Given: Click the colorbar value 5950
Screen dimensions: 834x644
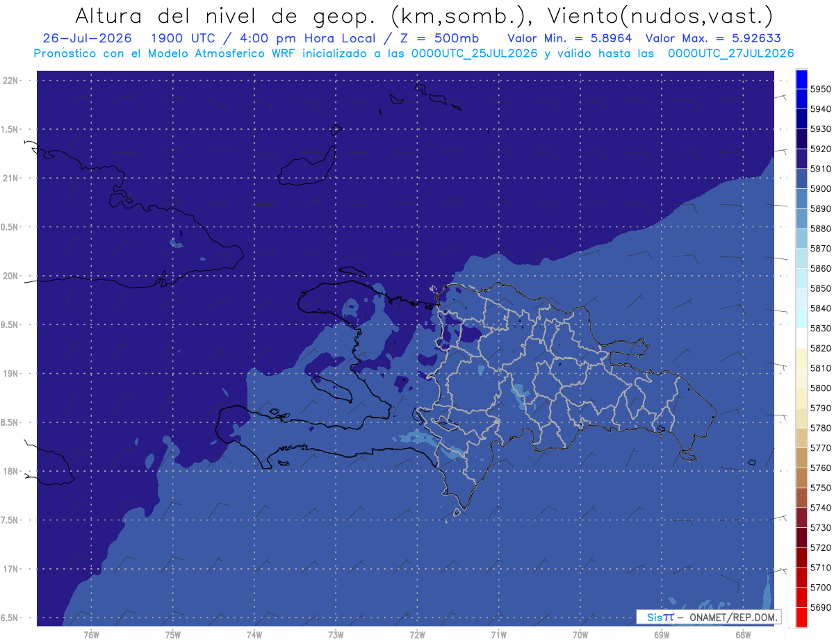Looking at the screenshot, I should (821, 90).
